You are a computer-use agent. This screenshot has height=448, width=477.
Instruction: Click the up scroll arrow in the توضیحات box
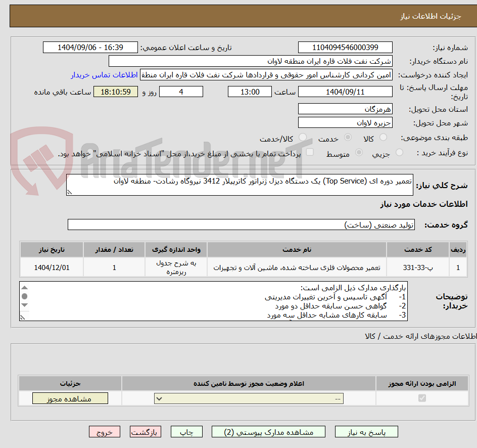click(x=24, y=287)
